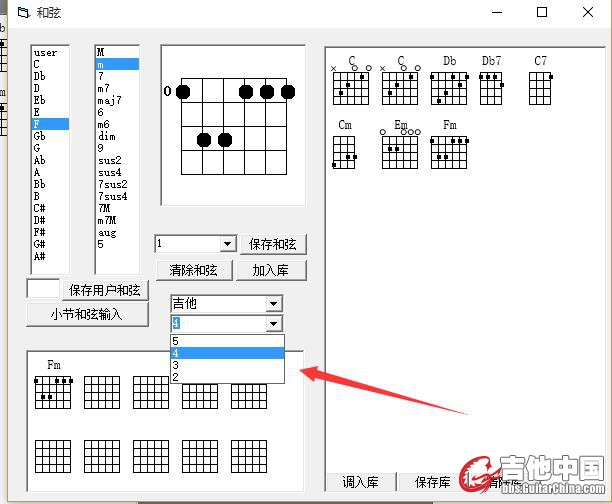Select the Db chord diagram in library
Viewport: 612px width, 504px height.
click(449, 88)
